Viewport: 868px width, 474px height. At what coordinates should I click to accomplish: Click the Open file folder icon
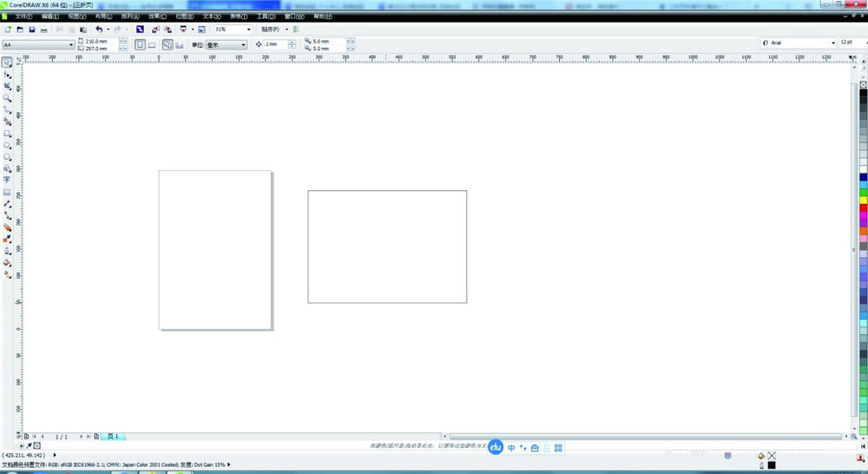[x=20, y=30]
